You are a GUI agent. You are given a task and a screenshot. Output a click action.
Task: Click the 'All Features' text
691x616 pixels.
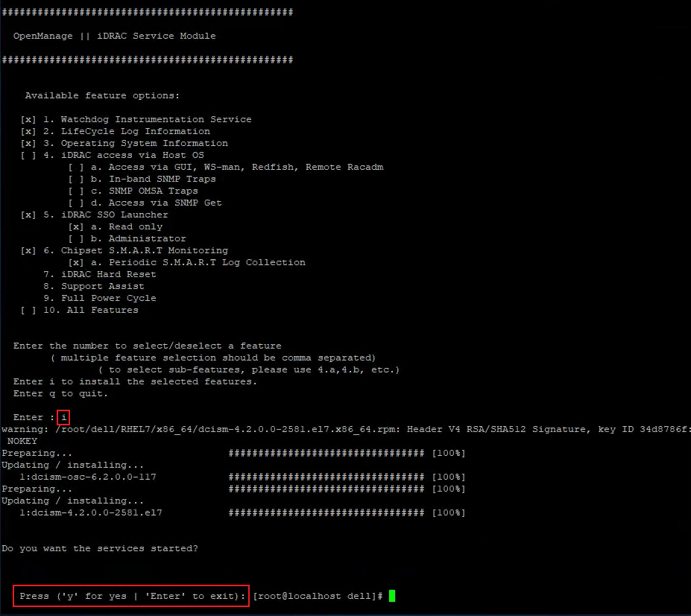pos(103,310)
